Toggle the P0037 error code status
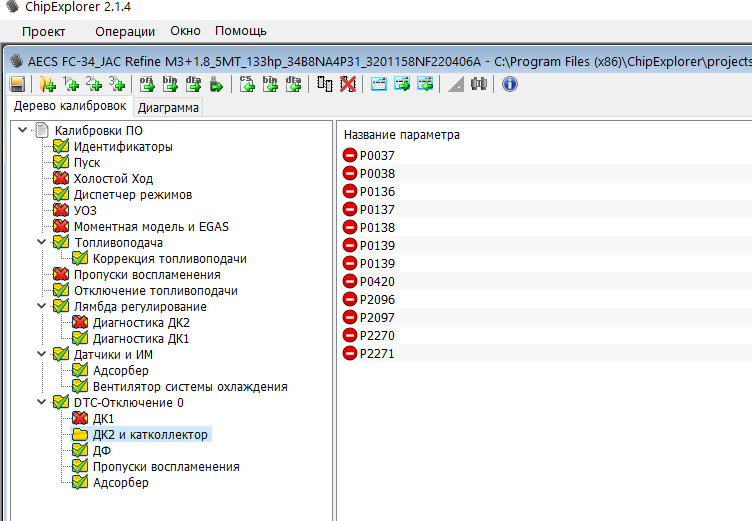This screenshot has width=752, height=521. (350, 155)
